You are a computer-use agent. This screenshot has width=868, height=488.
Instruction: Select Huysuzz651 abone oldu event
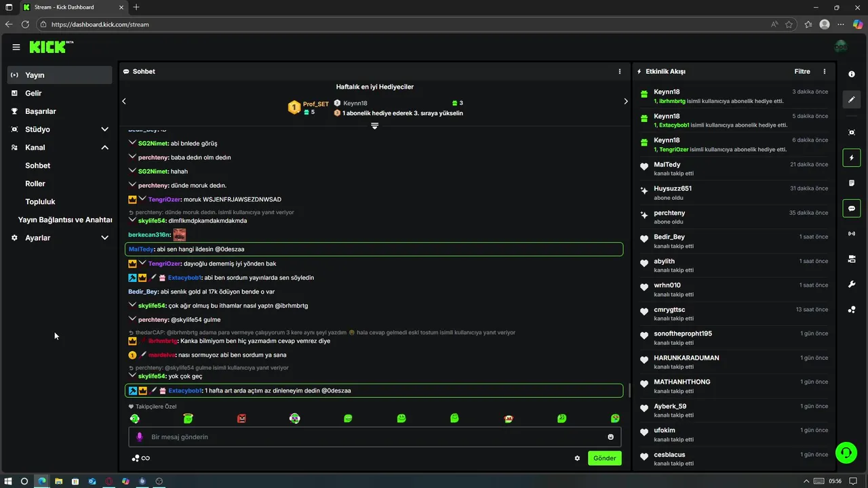tap(734, 193)
